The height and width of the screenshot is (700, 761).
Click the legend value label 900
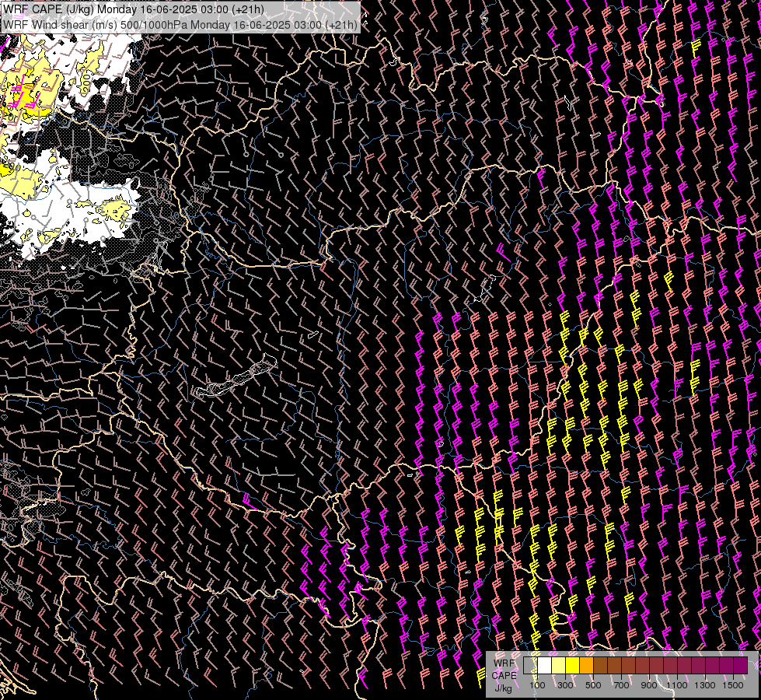649,685
